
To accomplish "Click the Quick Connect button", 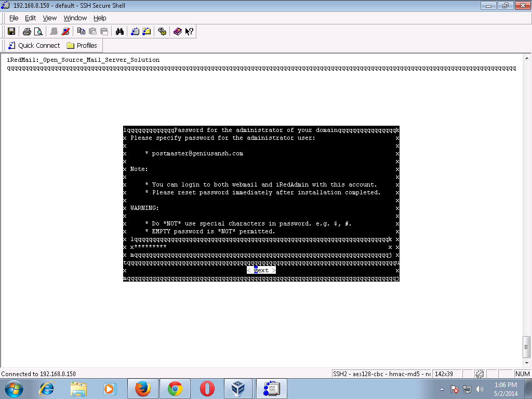I will tap(34, 46).
